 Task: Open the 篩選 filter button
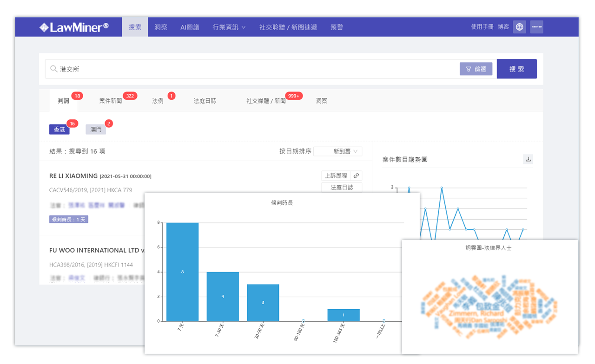pos(476,69)
